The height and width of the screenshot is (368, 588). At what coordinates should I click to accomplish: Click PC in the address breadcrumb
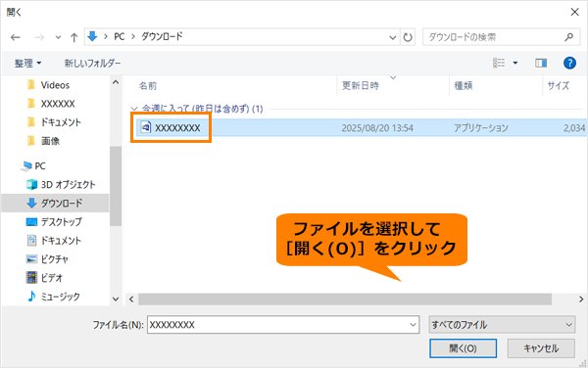point(120,36)
